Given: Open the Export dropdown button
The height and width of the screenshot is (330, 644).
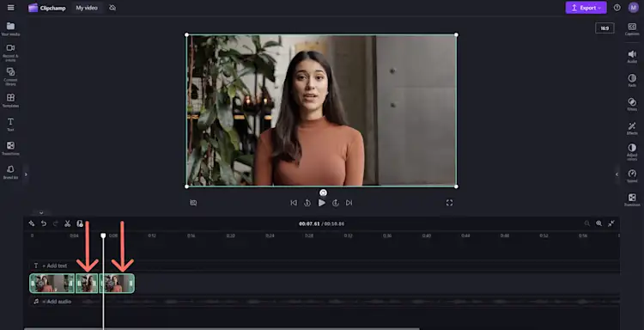Looking at the screenshot, I should point(586,8).
